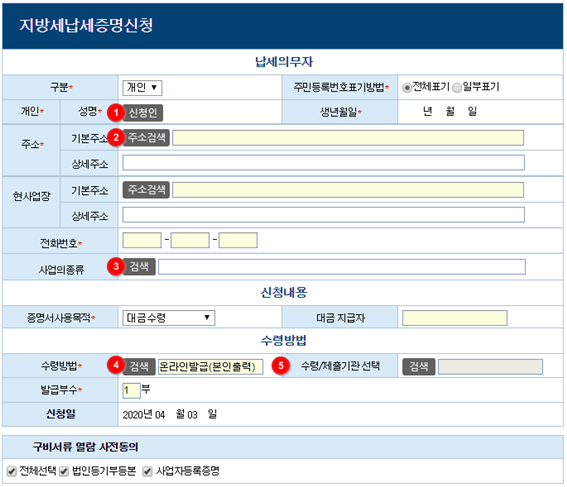Open the 증명서사용목적 dropdown showing 대금수령
The height and width of the screenshot is (487, 567).
click(169, 318)
